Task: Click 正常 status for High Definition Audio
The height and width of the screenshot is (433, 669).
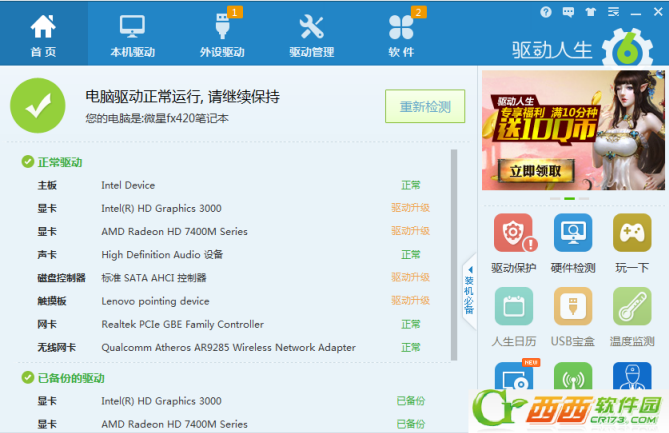Action: coord(411,255)
